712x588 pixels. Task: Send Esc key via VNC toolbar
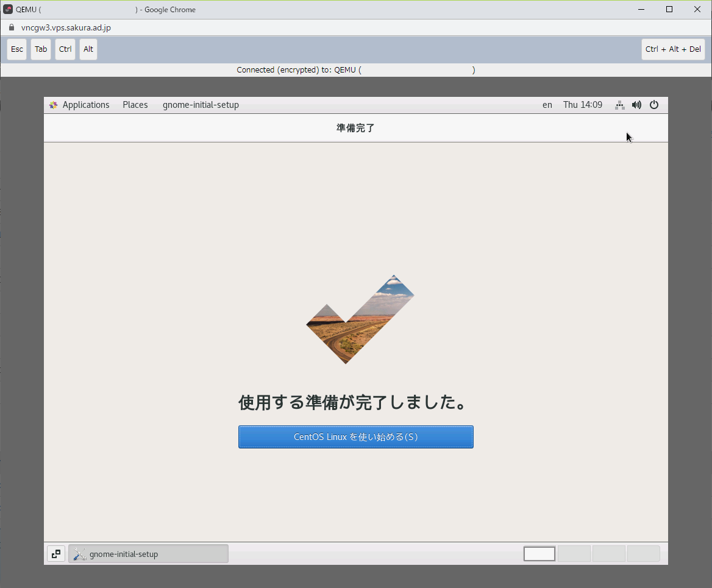click(x=17, y=49)
